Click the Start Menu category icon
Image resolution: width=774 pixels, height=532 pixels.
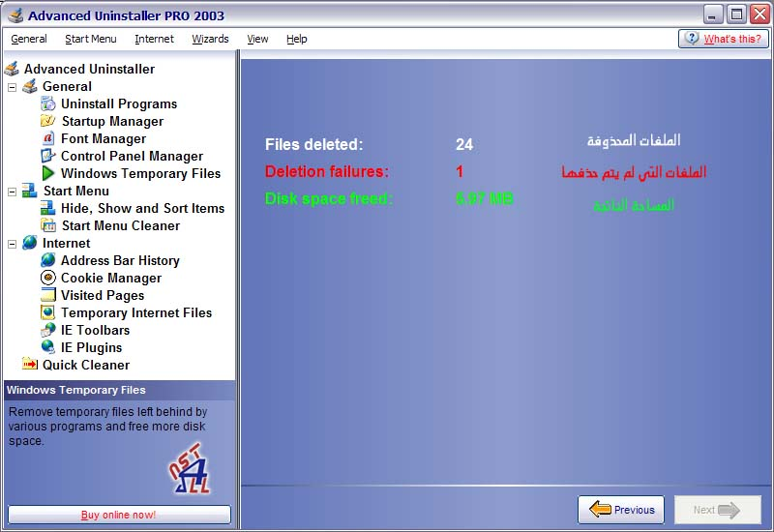[x=30, y=191]
